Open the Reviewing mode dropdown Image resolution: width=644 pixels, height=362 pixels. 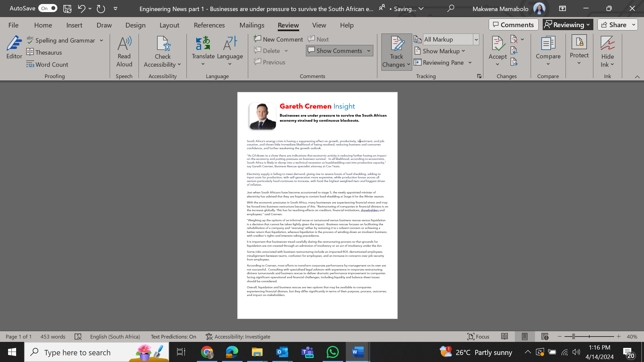pos(568,25)
